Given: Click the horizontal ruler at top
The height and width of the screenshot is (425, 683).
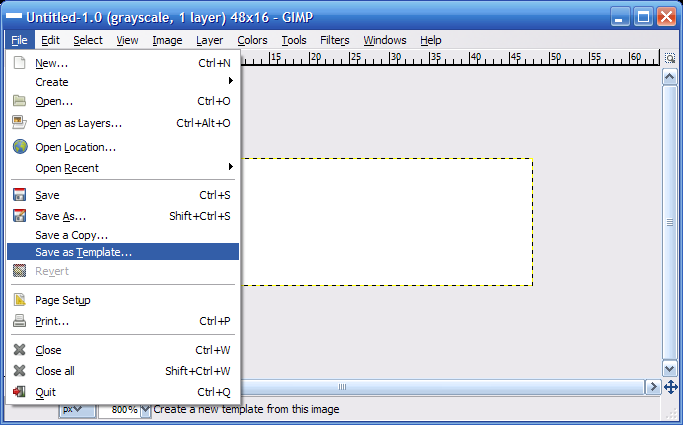Looking at the screenshot, I should (450, 58).
